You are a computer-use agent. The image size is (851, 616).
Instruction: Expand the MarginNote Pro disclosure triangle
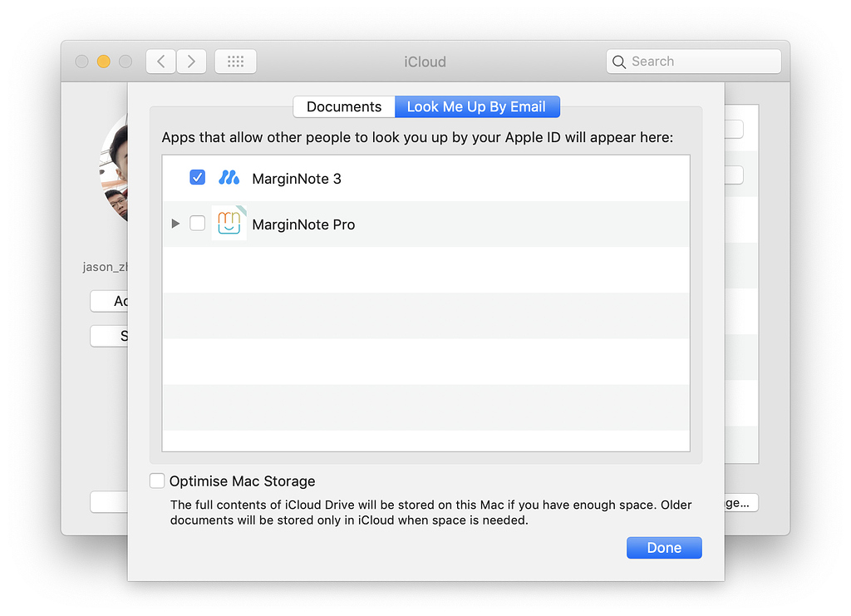click(175, 224)
